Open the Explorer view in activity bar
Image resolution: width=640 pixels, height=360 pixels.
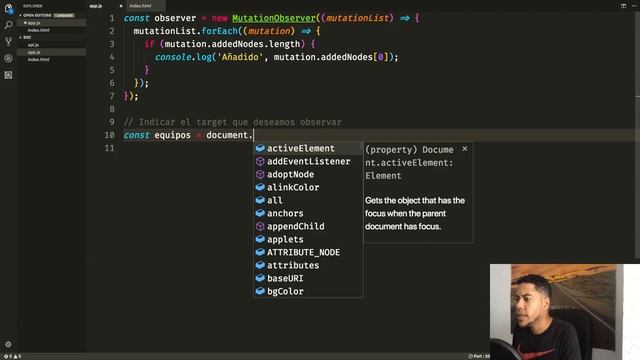(x=9, y=8)
